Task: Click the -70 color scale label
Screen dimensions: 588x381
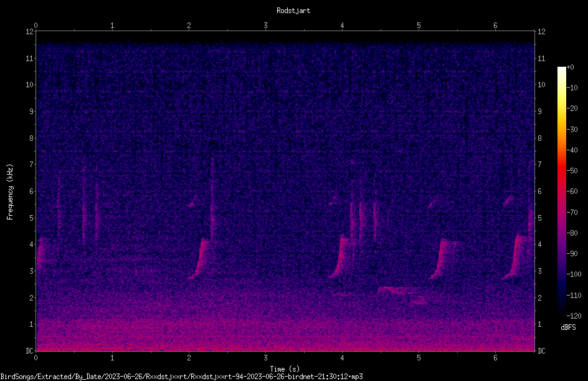Action: tap(572, 213)
